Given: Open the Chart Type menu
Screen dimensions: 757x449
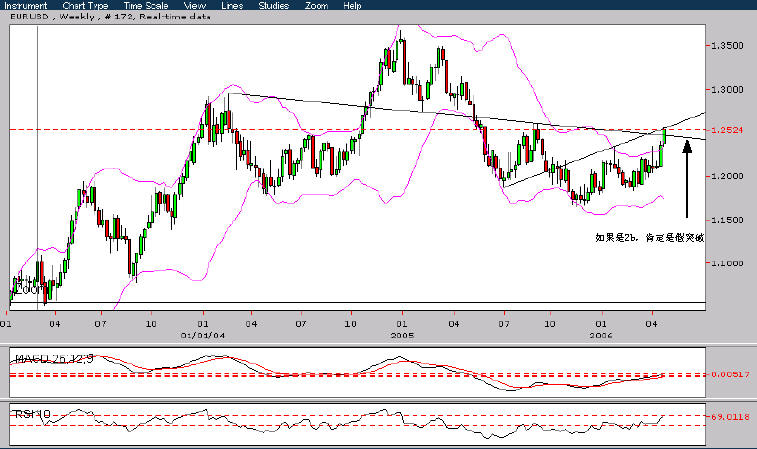Looking at the screenshot, I should pos(85,5).
